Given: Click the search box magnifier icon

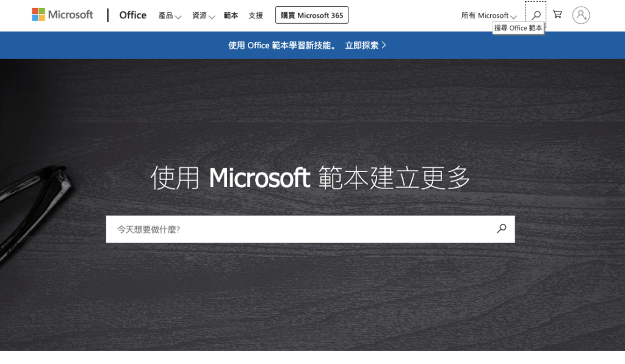Looking at the screenshot, I should click(x=502, y=229).
